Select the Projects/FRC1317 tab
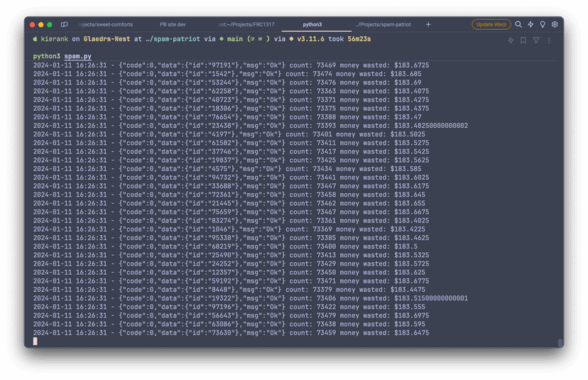This screenshot has height=380, width=588. click(x=246, y=24)
